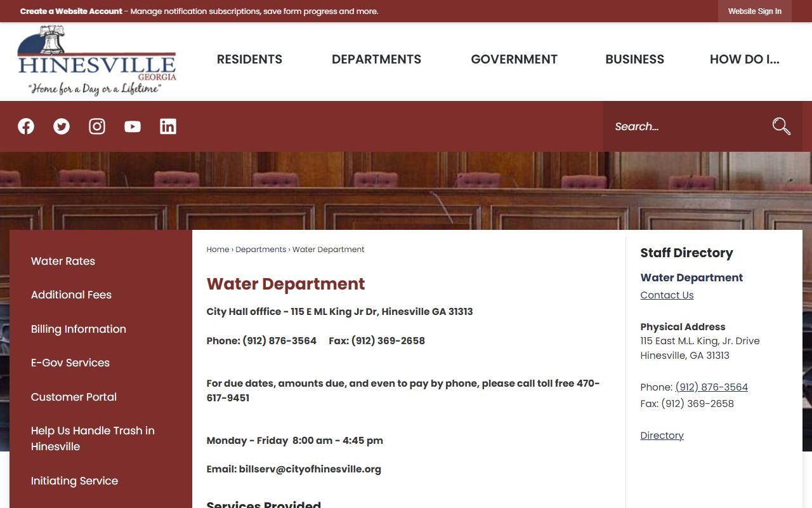The height and width of the screenshot is (508, 812).
Task: Click the magnifying glass search icon
Action: point(782,126)
